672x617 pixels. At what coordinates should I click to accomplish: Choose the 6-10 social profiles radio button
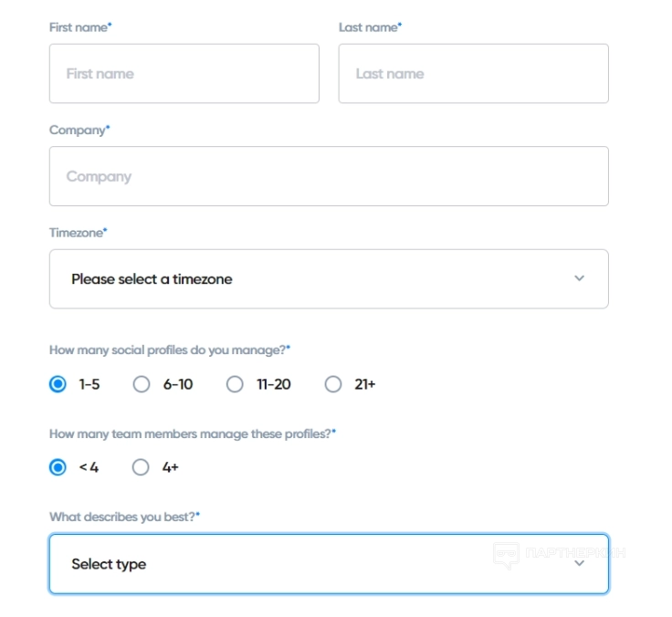click(142, 384)
